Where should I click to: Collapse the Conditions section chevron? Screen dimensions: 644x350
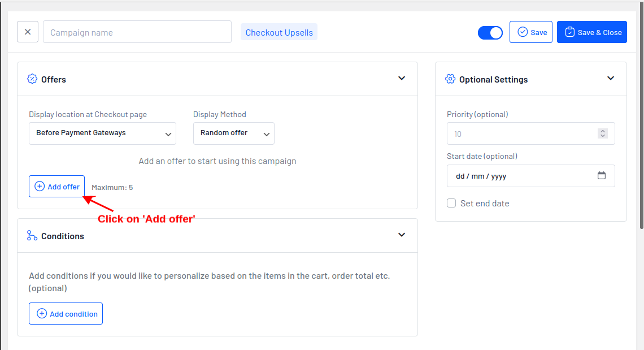402,235
